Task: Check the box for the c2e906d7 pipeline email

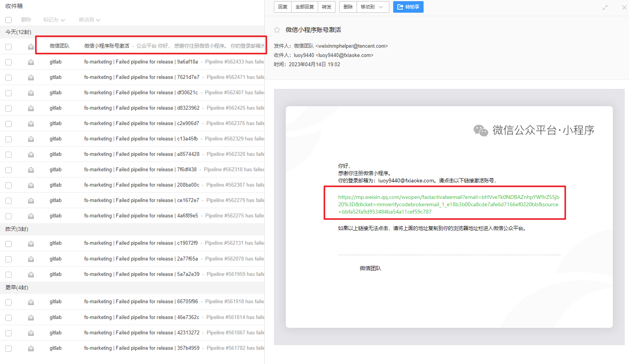Action: point(8,124)
